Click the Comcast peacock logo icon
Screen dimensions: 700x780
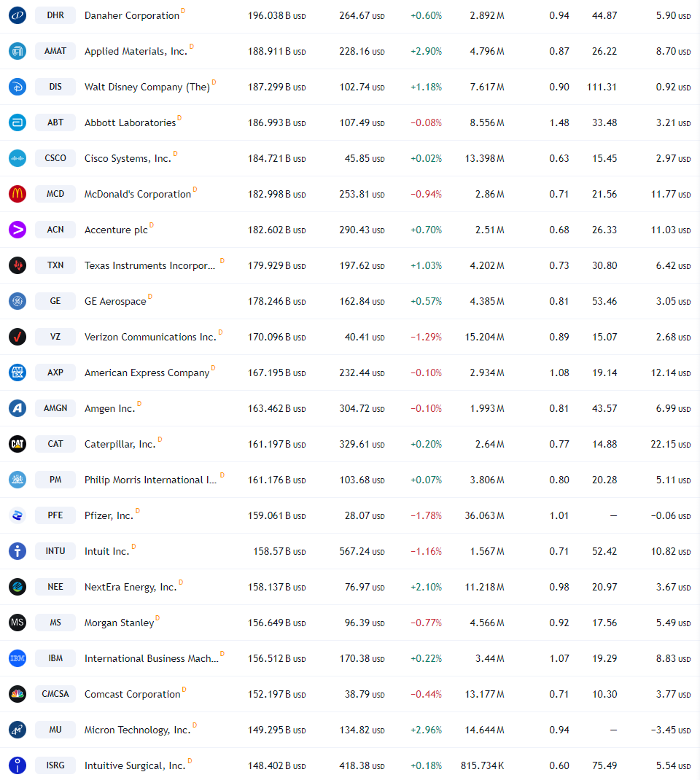(x=17, y=694)
